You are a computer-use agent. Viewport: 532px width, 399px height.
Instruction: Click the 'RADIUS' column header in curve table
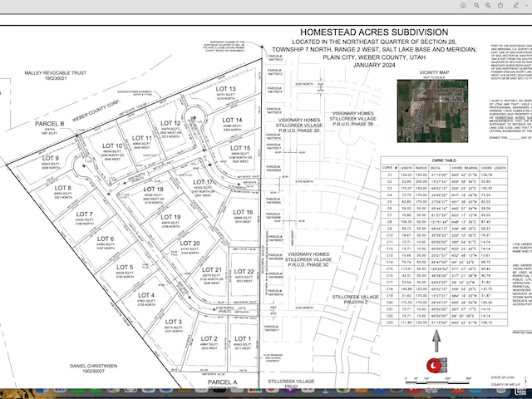coord(421,168)
